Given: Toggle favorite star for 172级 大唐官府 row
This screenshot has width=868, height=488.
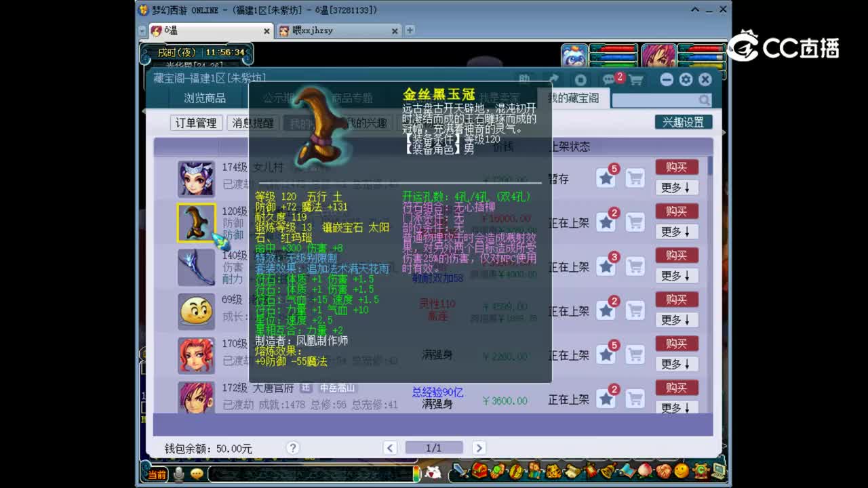Looking at the screenshot, I should click(606, 399).
